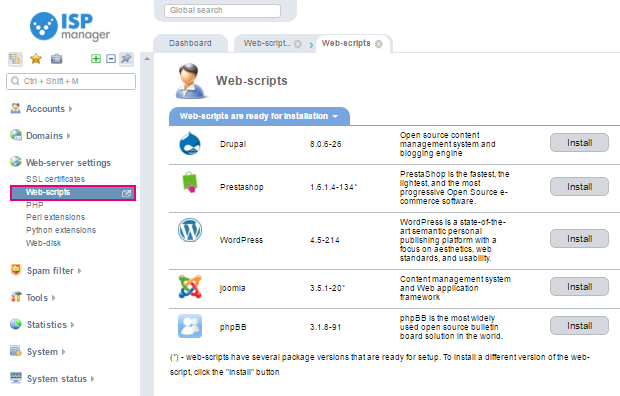Toggle the pin sidebar icon
The image size is (620, 396).
pyautogui.click(x=126, y=59)
